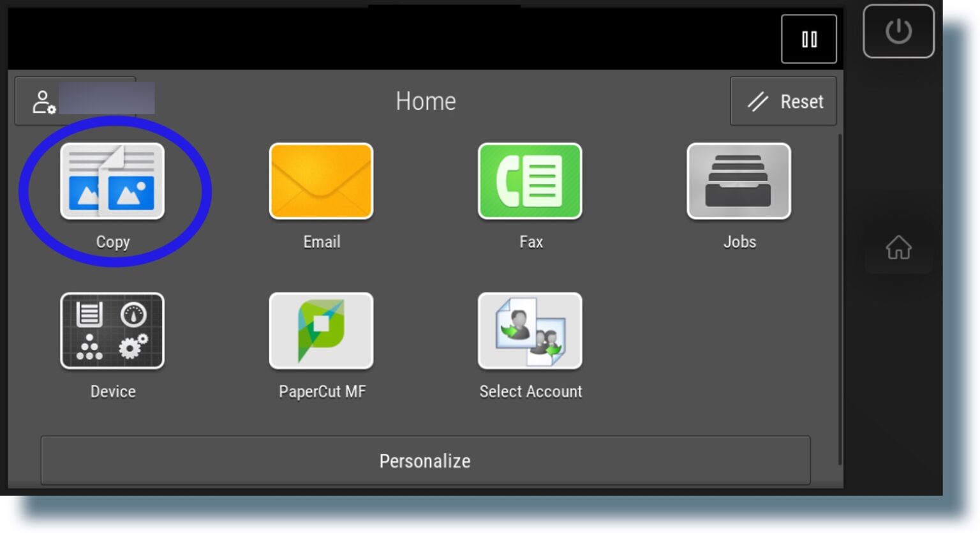Launch the PaperCut MF app
980x533 pixels.
click(x=321, y=331)
